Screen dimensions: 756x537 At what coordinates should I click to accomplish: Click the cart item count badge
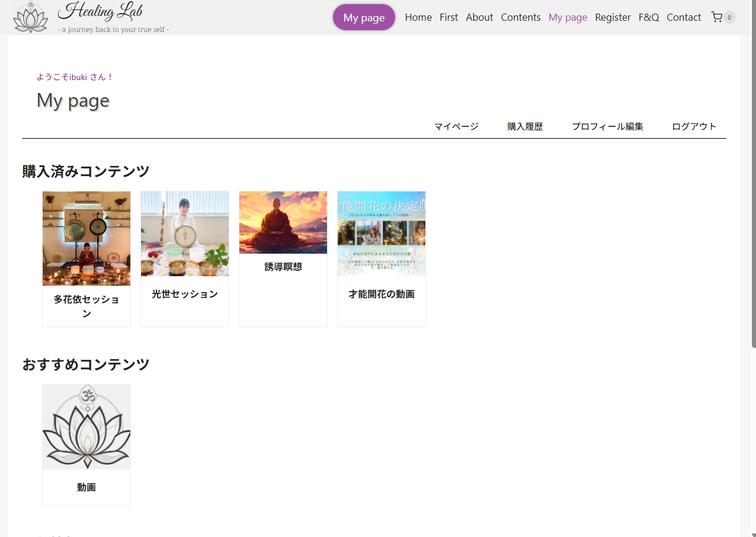click(729, 17)
